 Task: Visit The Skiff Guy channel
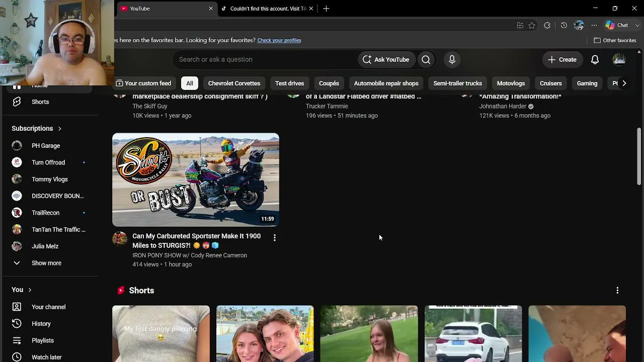[x=150, y=106]
